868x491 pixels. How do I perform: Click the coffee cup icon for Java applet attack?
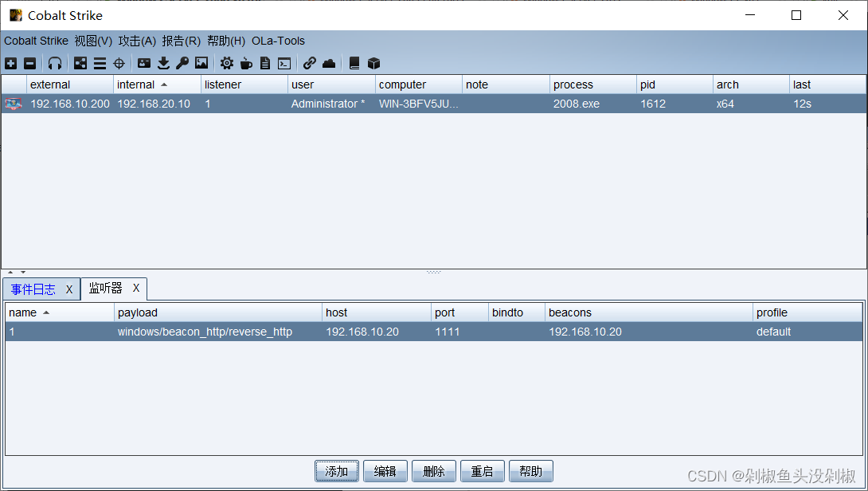(246, 63)
